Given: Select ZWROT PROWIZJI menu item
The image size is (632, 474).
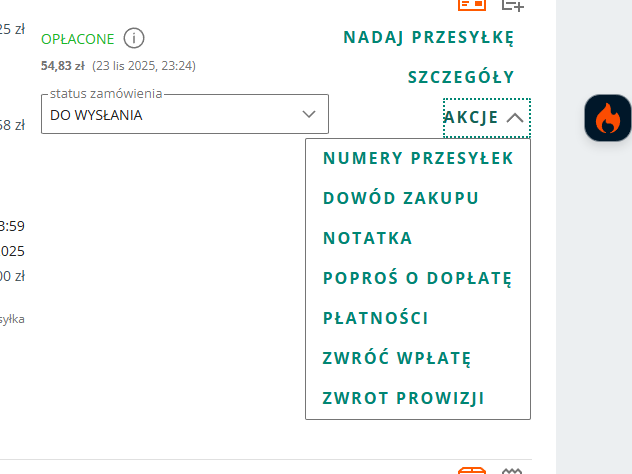Looking at the screenshot, I should point(404,398).
